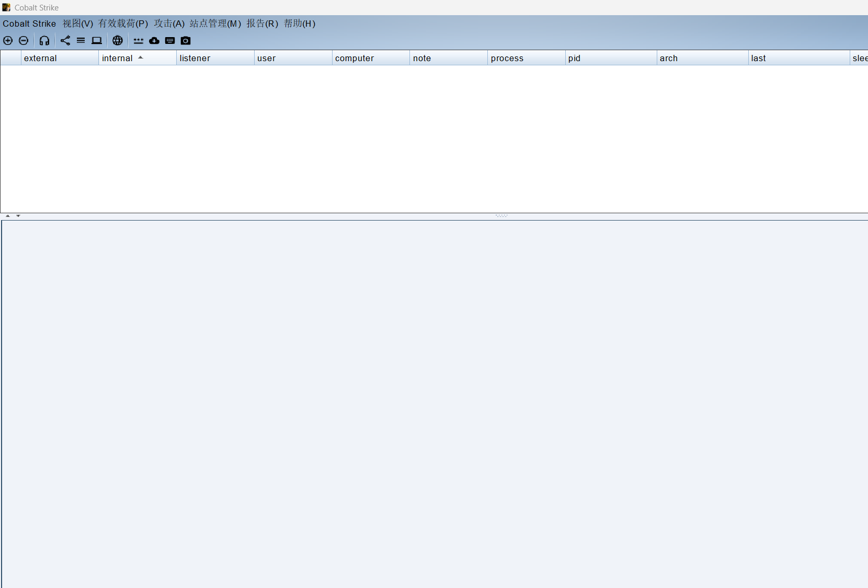Open listeners with the headphones icon
868x588 pixels.
pos(44,40)
